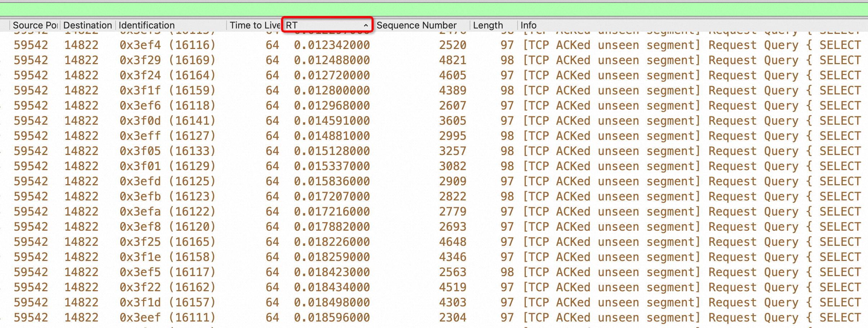Click sequence number 3605
Image resolution: width=868 pixels, height=328 pixels.
click(453, 121)
